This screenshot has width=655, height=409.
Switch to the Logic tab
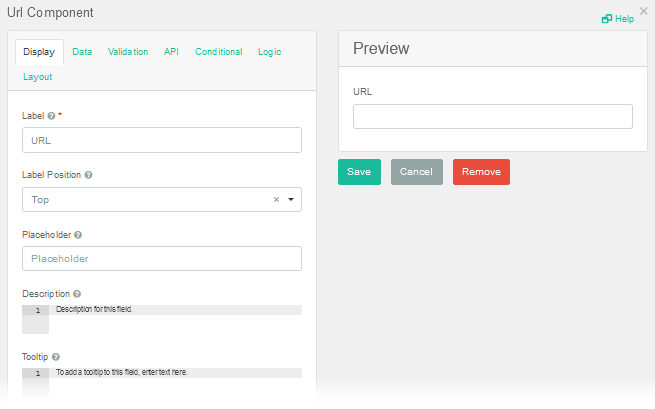[270, 52]
